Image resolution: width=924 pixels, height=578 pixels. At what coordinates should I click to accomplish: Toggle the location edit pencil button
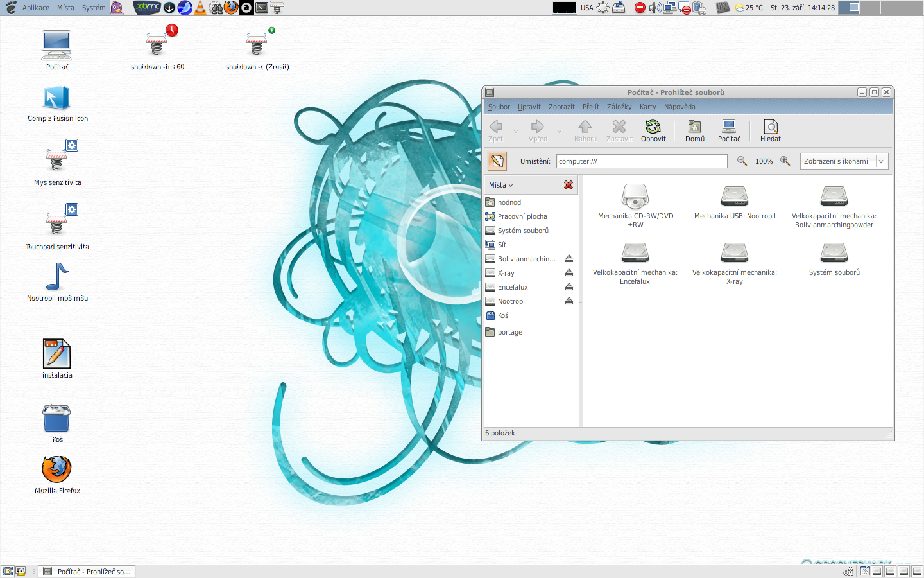point(497,161)
